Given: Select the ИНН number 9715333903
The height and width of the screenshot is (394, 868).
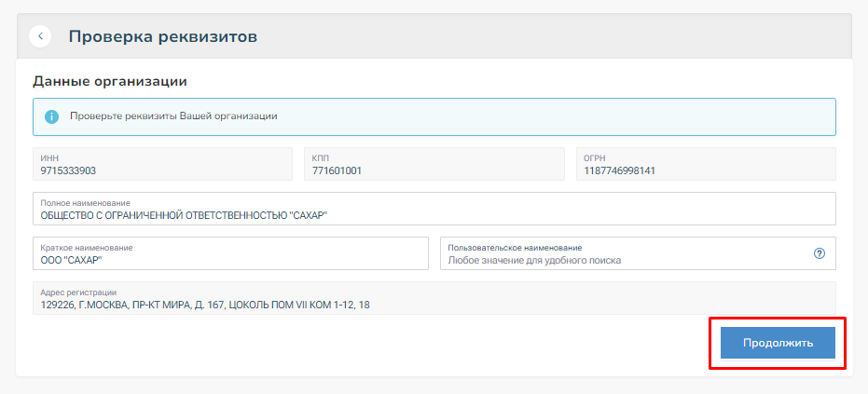Looking at the screenshot, I should click(68, 170).
